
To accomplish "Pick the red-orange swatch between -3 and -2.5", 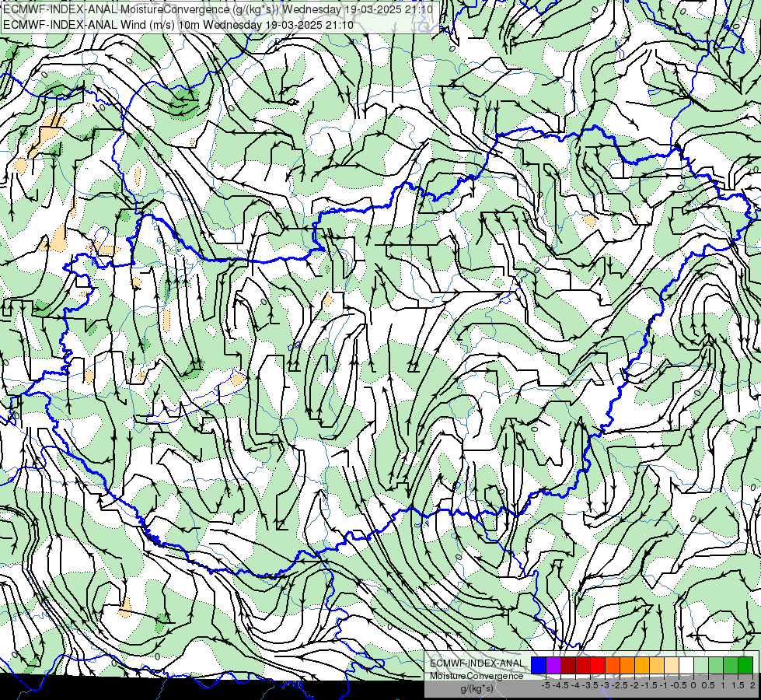I will 613,666.
